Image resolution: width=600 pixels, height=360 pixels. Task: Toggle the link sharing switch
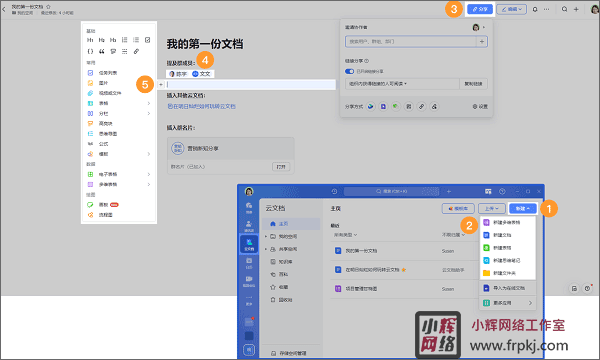click(x=349, y=71)
